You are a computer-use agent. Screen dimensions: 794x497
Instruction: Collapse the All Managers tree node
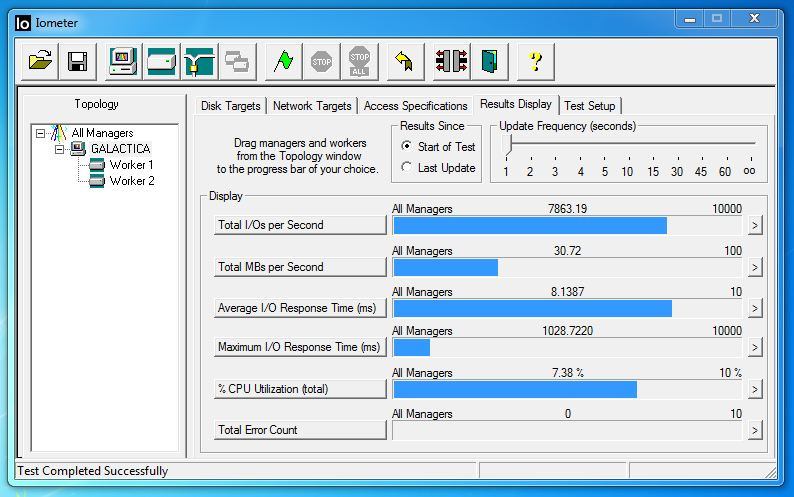pos(41,133)
